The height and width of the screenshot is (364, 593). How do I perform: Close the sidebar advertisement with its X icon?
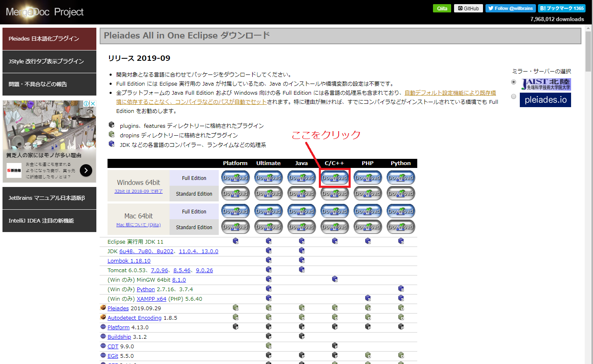93,104
